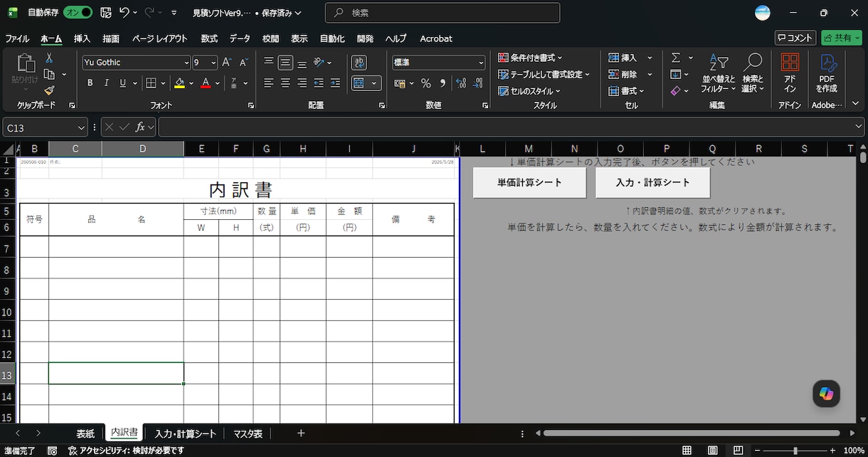
Task: Open the font name Yu Gothic dropdown
Action: [186, 63]
